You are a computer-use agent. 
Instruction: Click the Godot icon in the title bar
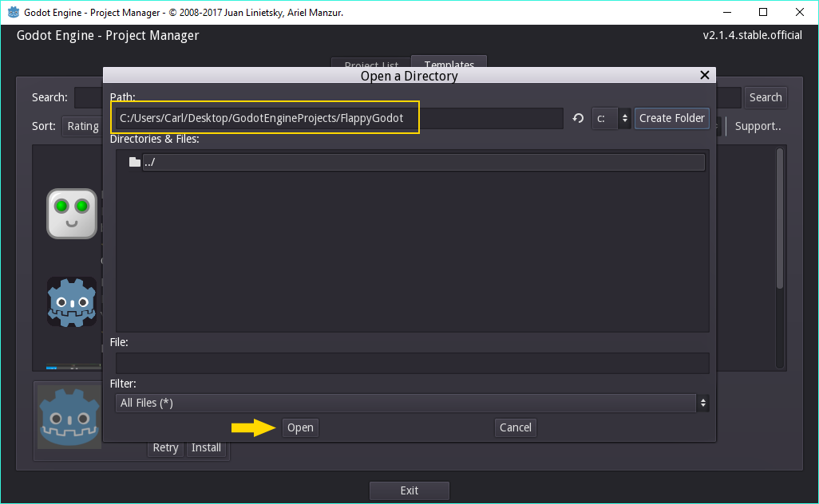coord(13,12)
